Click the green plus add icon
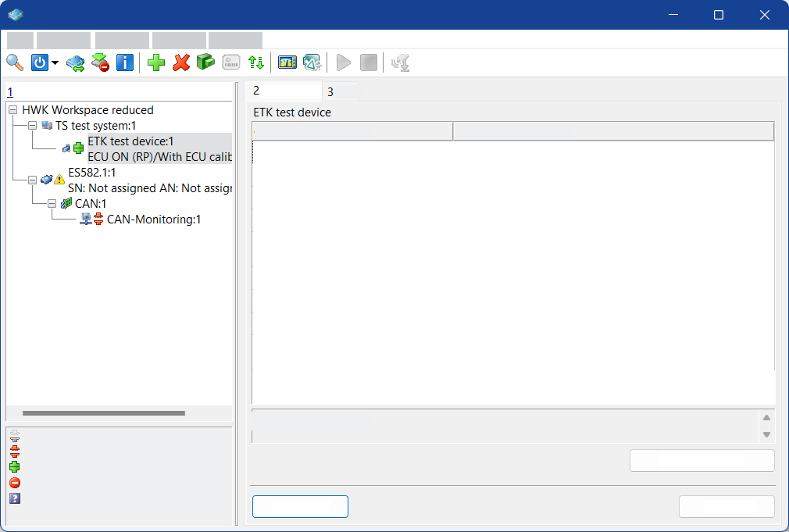The width and height of the screenshot is (789, 532). click(156, 62)
